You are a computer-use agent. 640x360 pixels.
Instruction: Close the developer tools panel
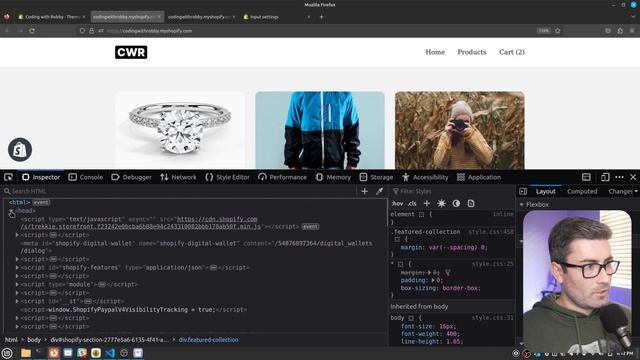pyautogui.click(x=633, y=177)
